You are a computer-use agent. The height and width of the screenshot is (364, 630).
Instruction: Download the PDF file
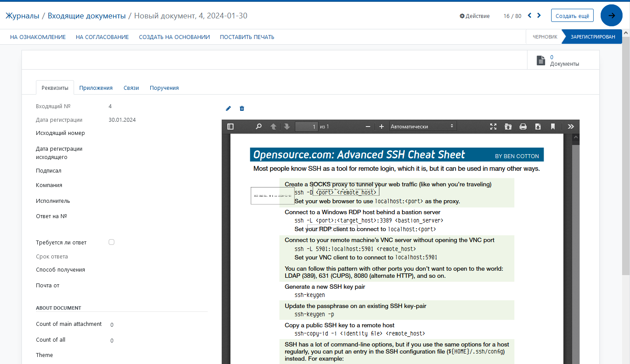(x=538, y=127)
